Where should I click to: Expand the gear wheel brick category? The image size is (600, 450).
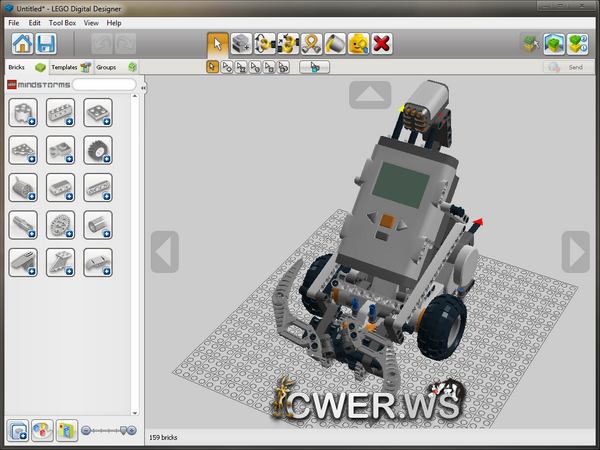[97, 150]
